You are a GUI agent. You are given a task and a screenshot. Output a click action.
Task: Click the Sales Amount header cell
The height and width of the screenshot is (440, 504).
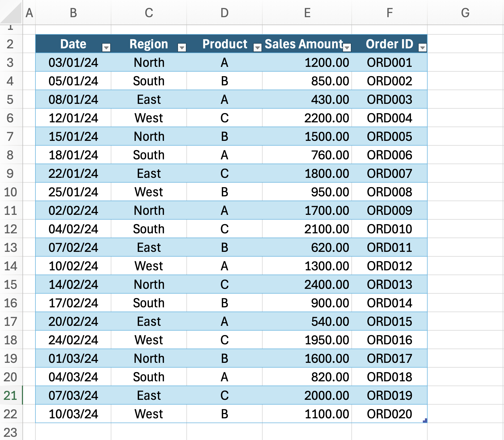307,44
